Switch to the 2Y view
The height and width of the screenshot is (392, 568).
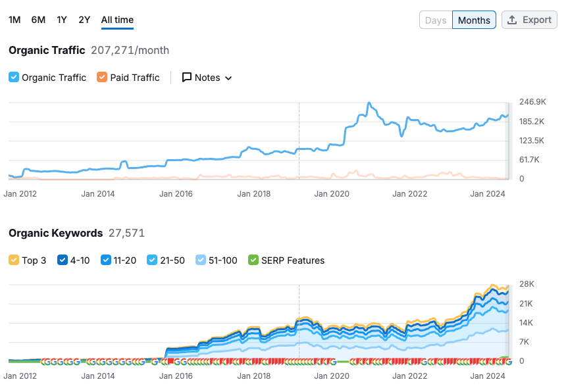pyautogui.click(x=84, y=20)
